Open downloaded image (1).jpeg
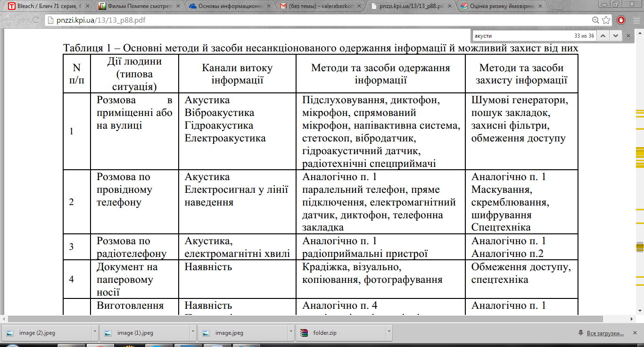The height and width of the screenshot is (347, 644). coord(144,333)
